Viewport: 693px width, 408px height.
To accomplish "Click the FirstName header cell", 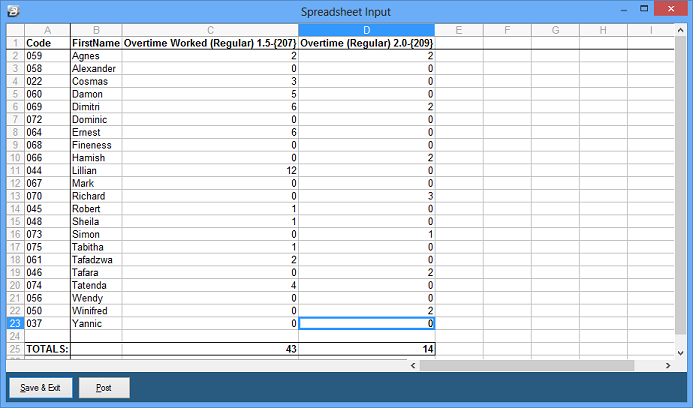I will 96,43.
